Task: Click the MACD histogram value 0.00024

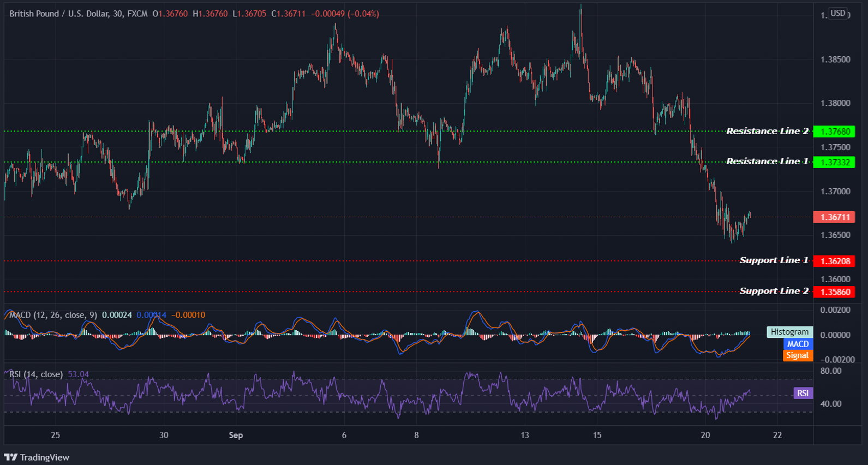Action: (117, 315)
